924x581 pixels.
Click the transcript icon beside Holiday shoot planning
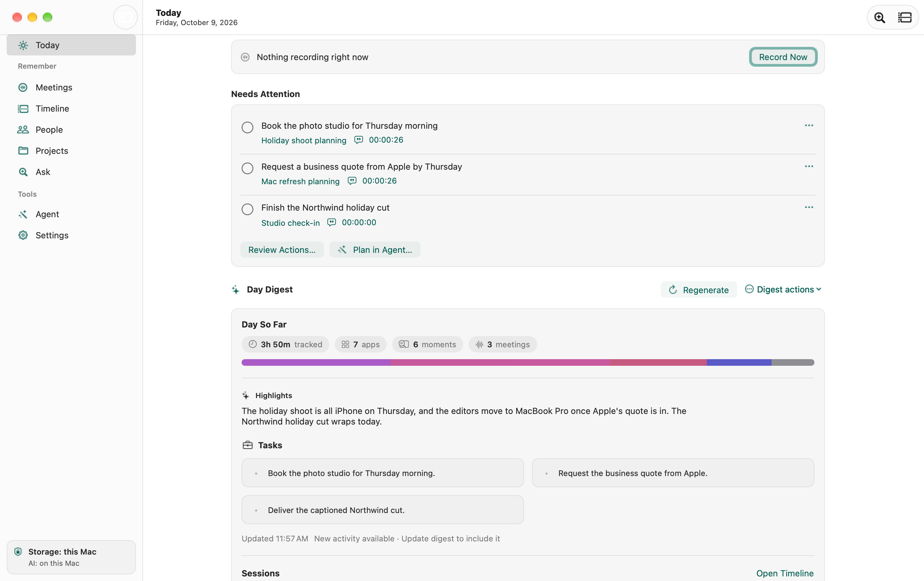tap(358, 140)
